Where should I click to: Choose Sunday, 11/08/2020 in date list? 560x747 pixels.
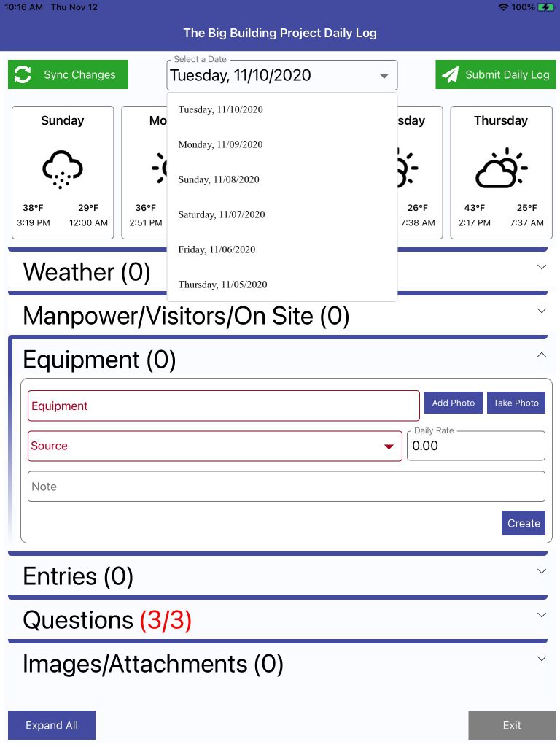click(282, 179)
